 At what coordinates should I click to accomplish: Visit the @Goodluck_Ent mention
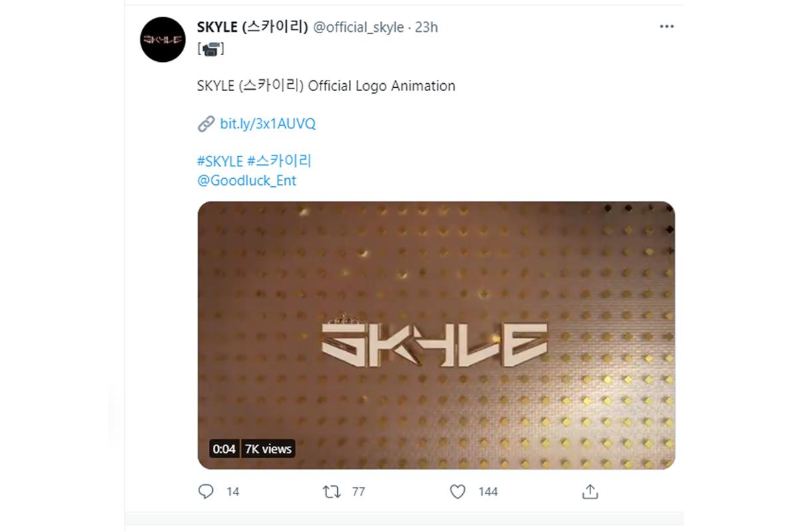[246, 180]
